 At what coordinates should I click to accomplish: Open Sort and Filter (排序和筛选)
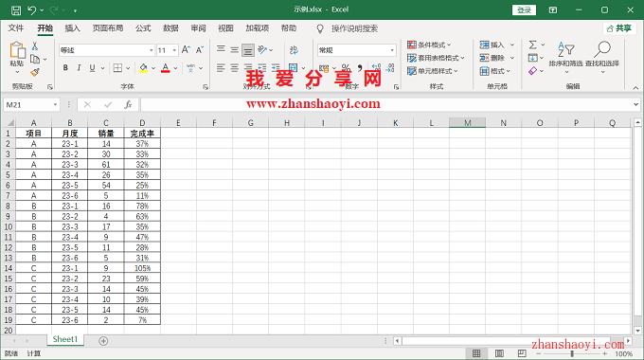pyautogui.click(x=566, y=57)
